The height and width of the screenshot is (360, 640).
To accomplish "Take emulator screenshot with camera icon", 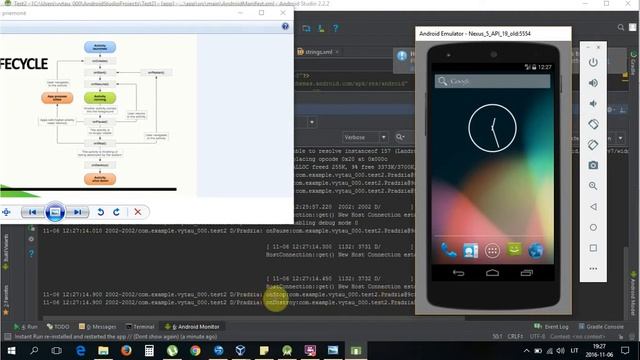I will [x=593, y=165].
